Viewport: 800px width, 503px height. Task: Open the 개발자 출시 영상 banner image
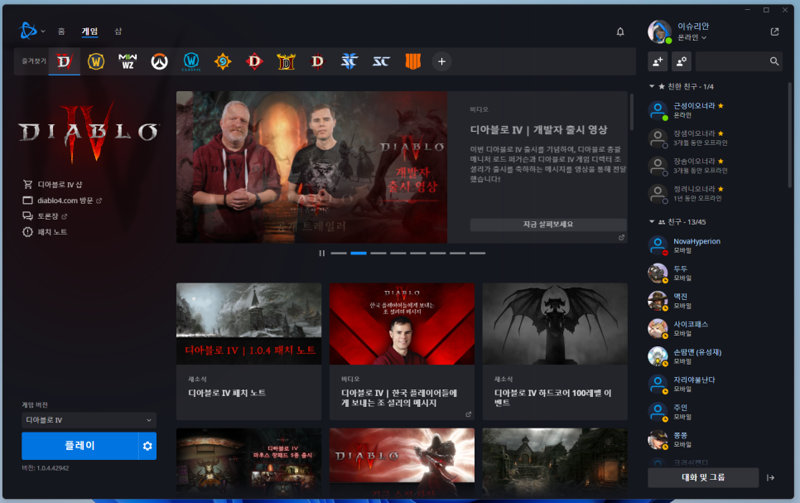[312, 167]
